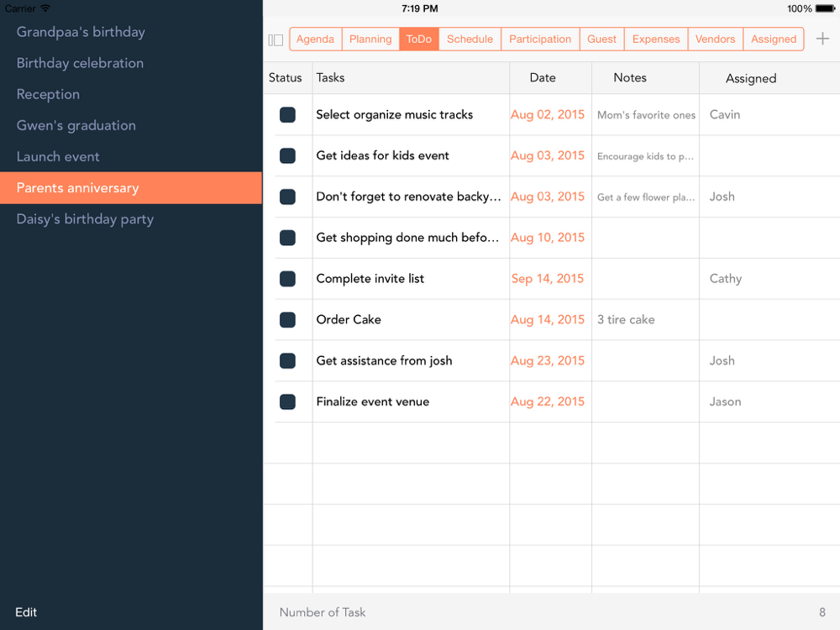
Task: Tap the Edit button in sidebar
Action: click(26, 612)
